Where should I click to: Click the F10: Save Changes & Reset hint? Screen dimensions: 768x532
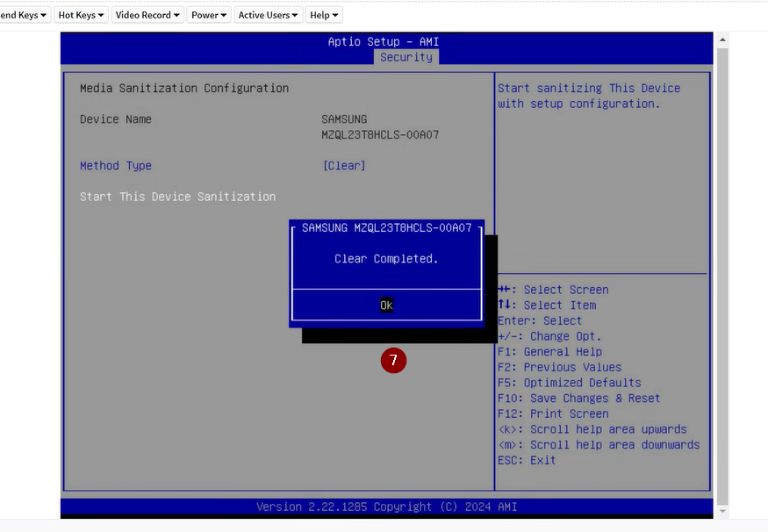tap(579, 399)
